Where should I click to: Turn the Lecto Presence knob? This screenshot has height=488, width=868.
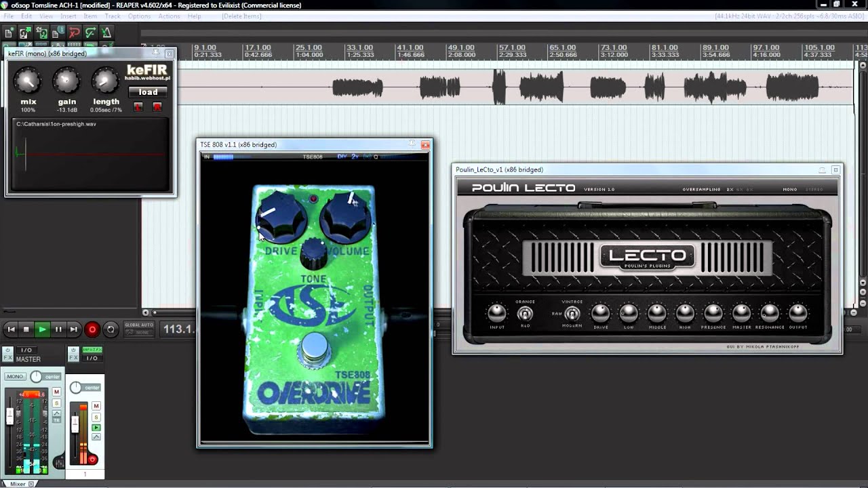point(713,312)
